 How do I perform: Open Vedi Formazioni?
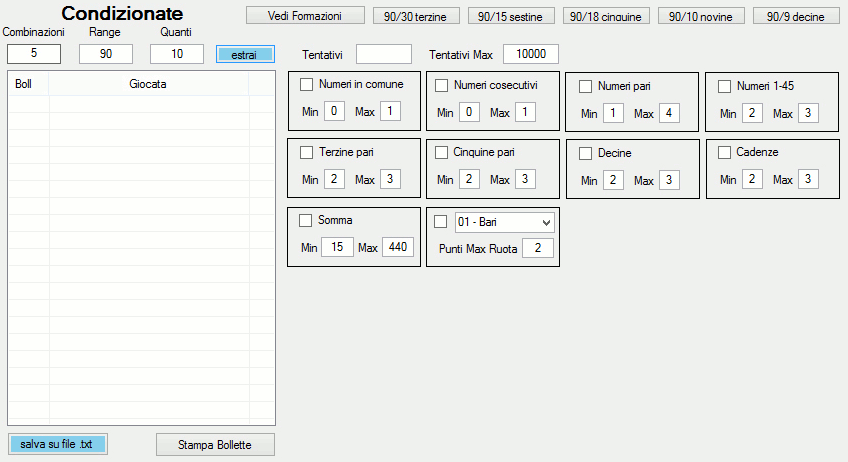click(x=305, y=16)
